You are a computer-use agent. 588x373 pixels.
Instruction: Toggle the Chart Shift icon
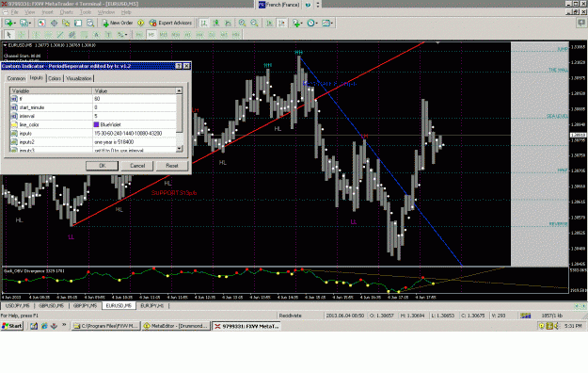(x=281, y=23)
